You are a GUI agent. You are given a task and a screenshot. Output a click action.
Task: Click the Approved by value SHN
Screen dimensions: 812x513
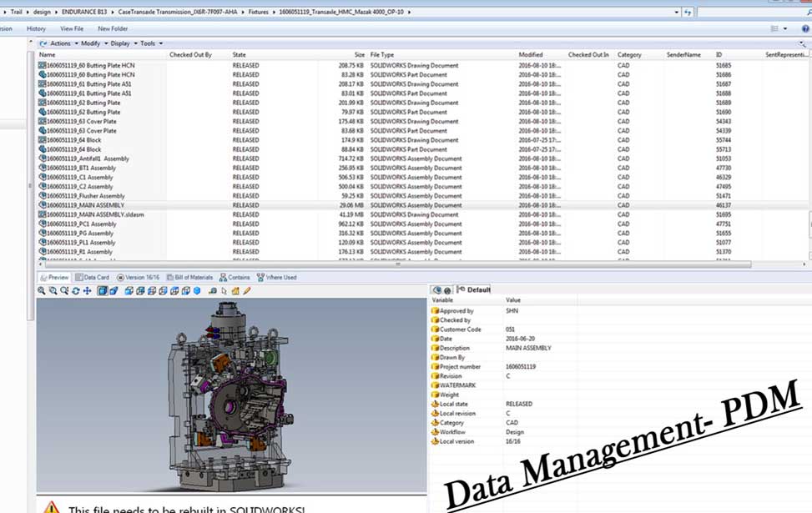click(x=512, y=310)
